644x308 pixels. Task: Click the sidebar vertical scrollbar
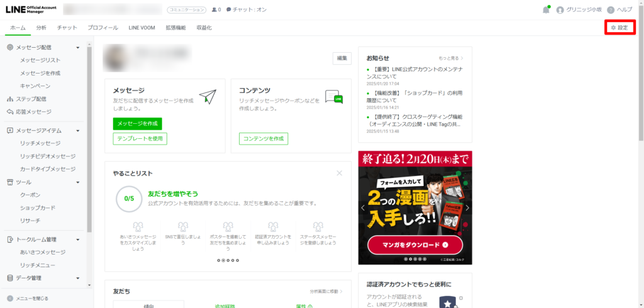[89, 140]
